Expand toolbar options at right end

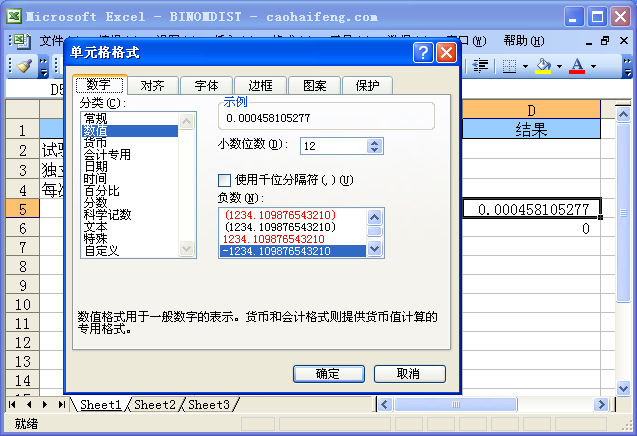tap(627, 66)
